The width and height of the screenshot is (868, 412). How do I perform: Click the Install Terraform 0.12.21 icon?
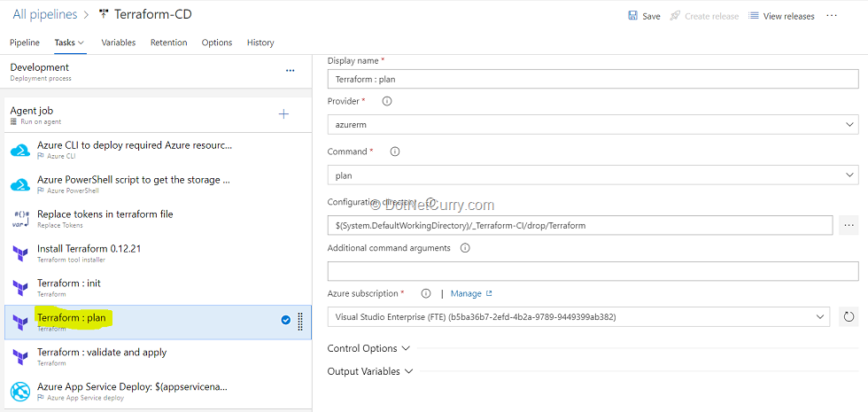(19, 253)
